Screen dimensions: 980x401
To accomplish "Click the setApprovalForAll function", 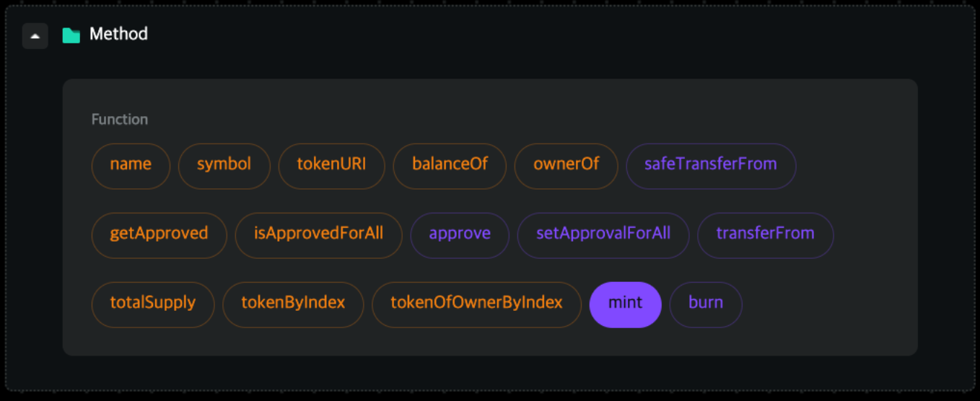I will [603, 234].
